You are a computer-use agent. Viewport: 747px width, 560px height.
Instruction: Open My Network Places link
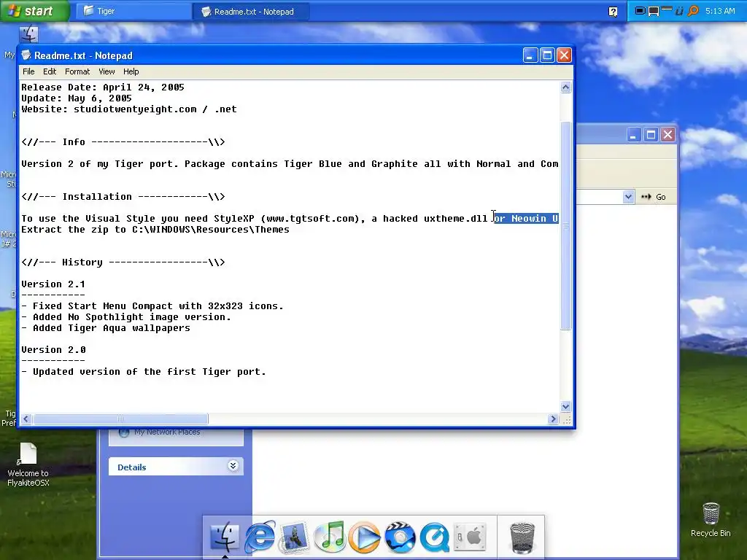tap(167, 432)
